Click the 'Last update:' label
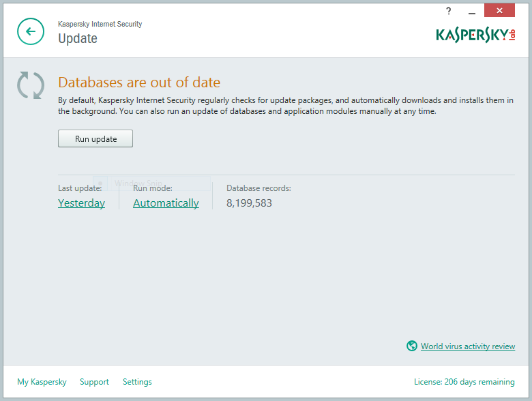 80,188
